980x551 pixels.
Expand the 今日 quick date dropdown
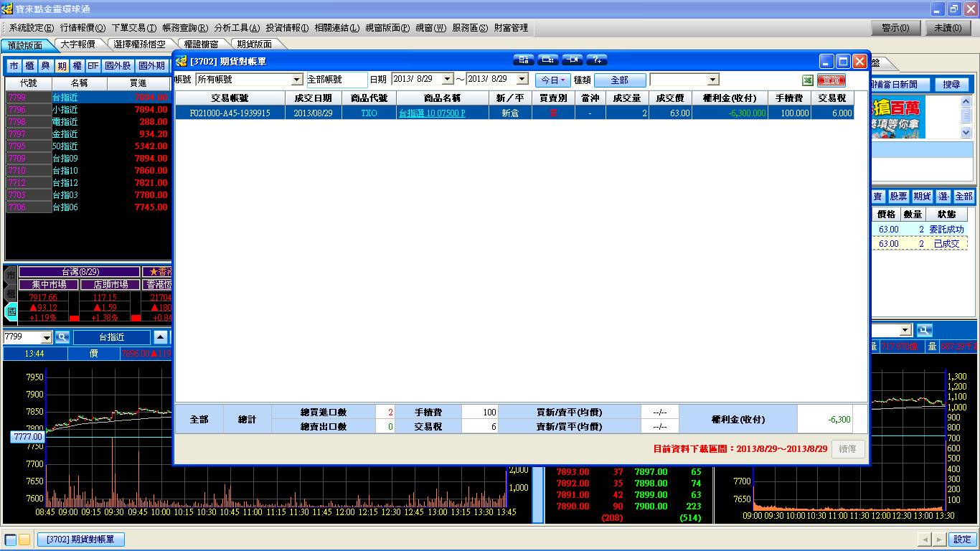point(552,80)
